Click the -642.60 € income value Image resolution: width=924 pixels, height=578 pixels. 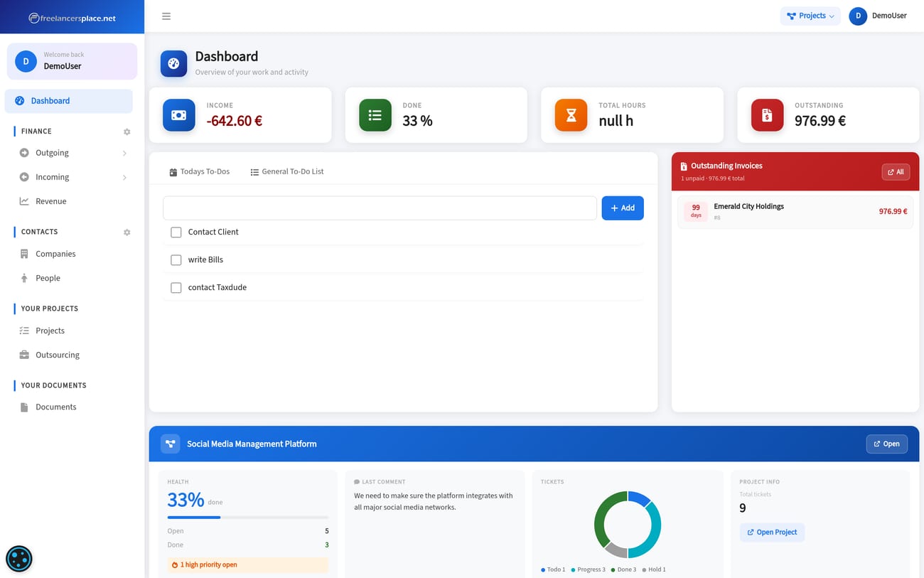click(x=235, y=122)
